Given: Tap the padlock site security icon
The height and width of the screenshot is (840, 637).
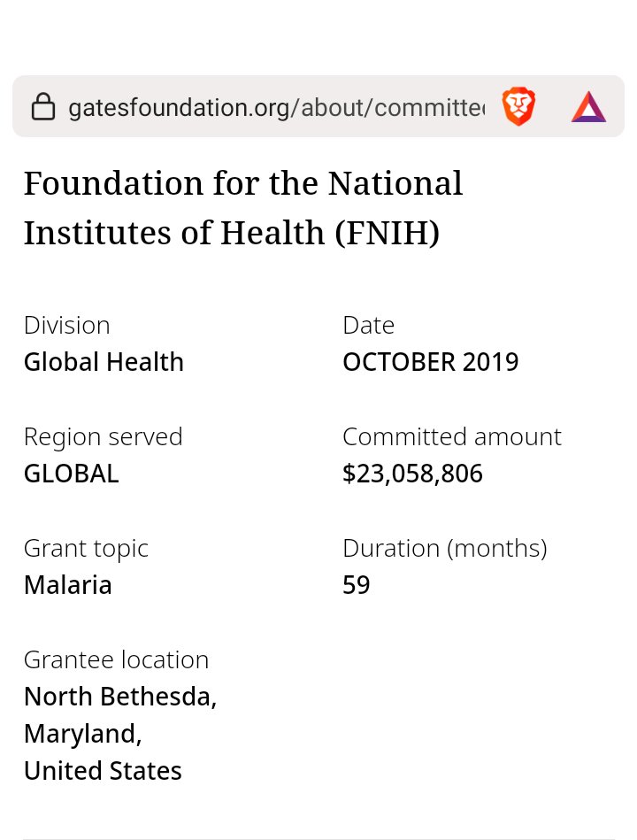Looking at the screenshot, I should coord(42,108).
